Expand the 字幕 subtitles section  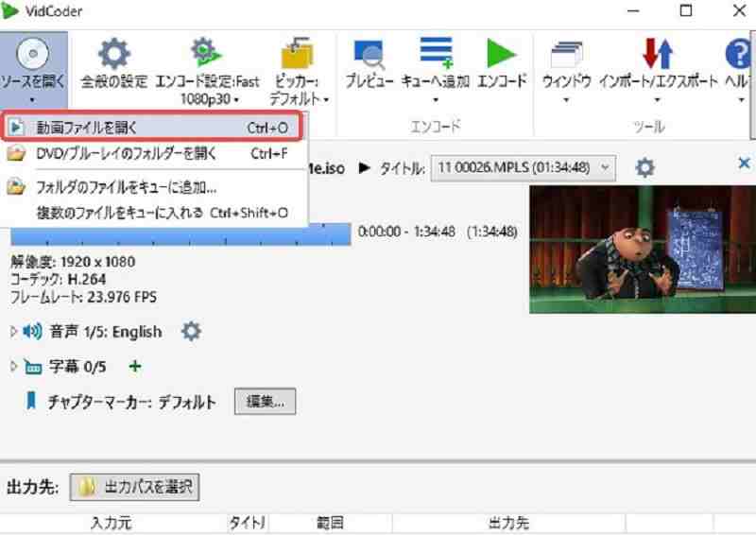coord(13,367)
